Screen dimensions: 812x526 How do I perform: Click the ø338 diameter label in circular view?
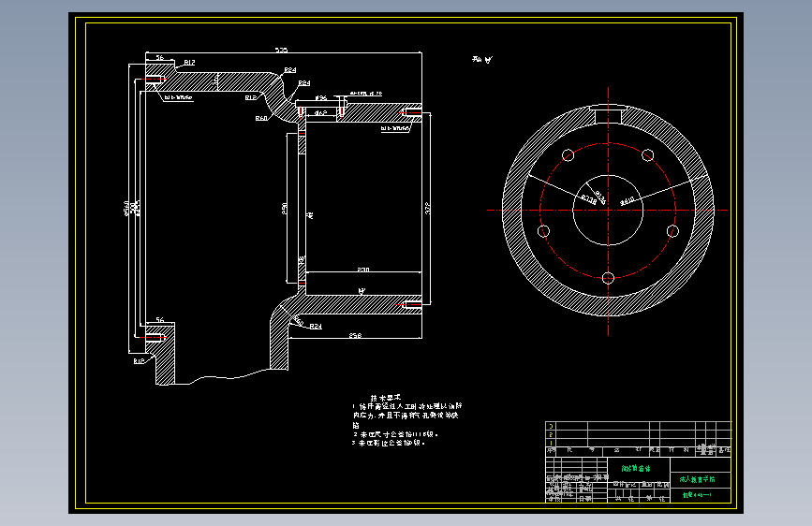(588, 199)
